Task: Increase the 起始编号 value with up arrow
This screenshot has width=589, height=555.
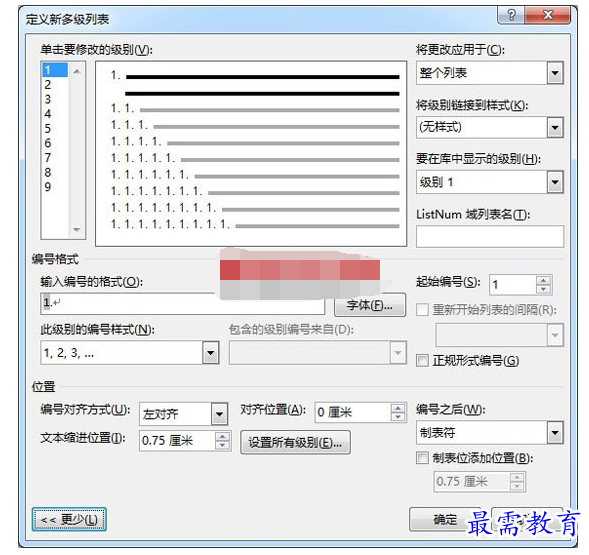Action: [543, 280]
